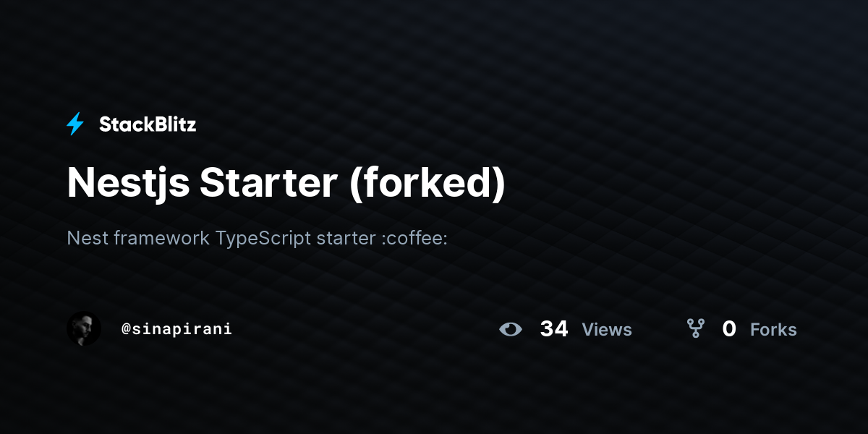Click the word "TypeScript" in the description
This screenshot has height=434, width=868.
tap(263, 238)
